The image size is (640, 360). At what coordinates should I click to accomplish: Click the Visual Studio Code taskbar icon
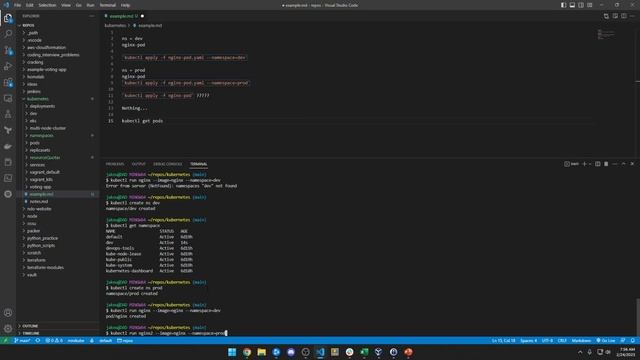coord(320,352)
